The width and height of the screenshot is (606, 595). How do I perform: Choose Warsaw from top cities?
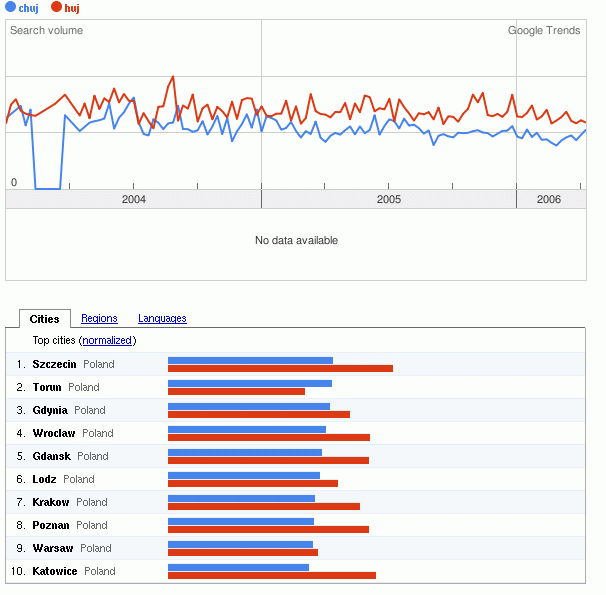coord(53,548)
